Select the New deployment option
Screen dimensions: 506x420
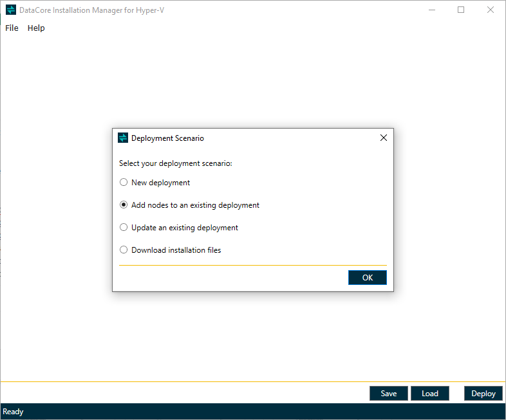pos(124,183)
